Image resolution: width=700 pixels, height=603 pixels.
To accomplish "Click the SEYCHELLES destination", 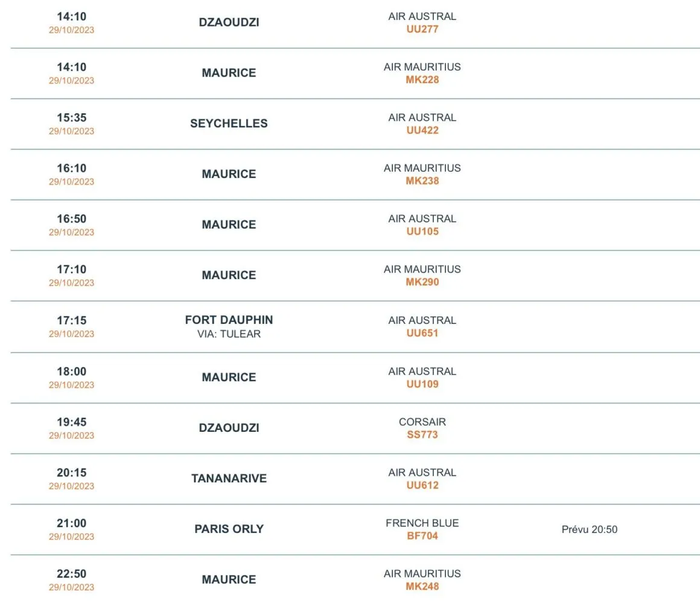I will pos(229,124).
